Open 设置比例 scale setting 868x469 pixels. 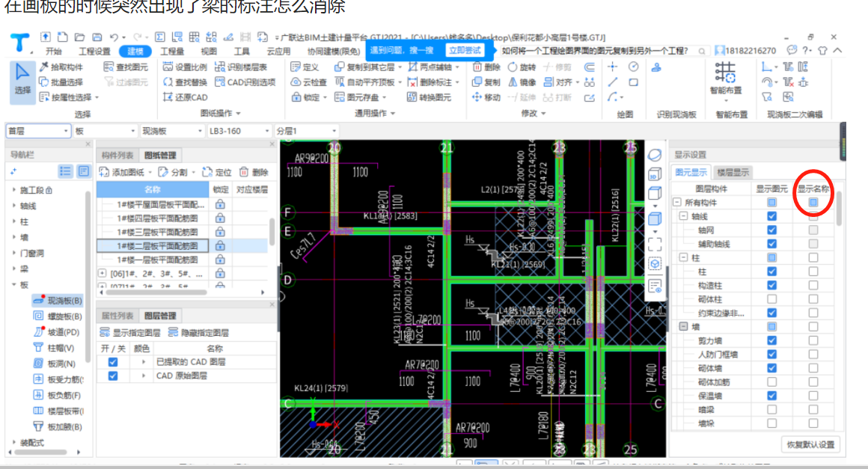[185, 67]
